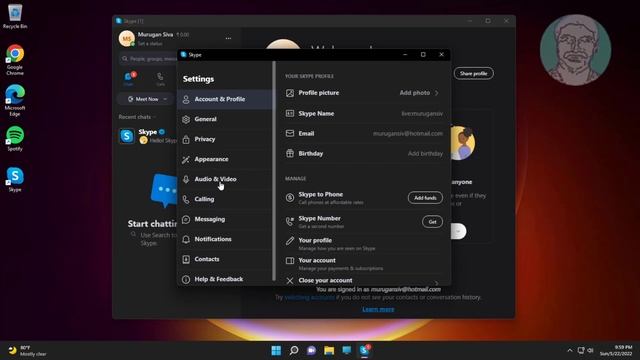The height and width of the screenshot is (360, 640).
Task: Click the Skype to Phone icon
Action: pos(290,198)
